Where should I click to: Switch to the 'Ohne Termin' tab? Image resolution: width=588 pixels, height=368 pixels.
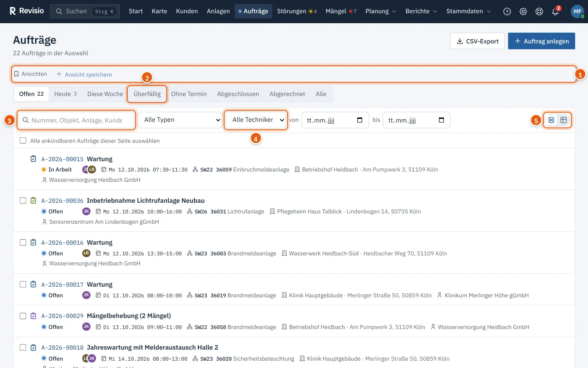(x=189, y=94)
